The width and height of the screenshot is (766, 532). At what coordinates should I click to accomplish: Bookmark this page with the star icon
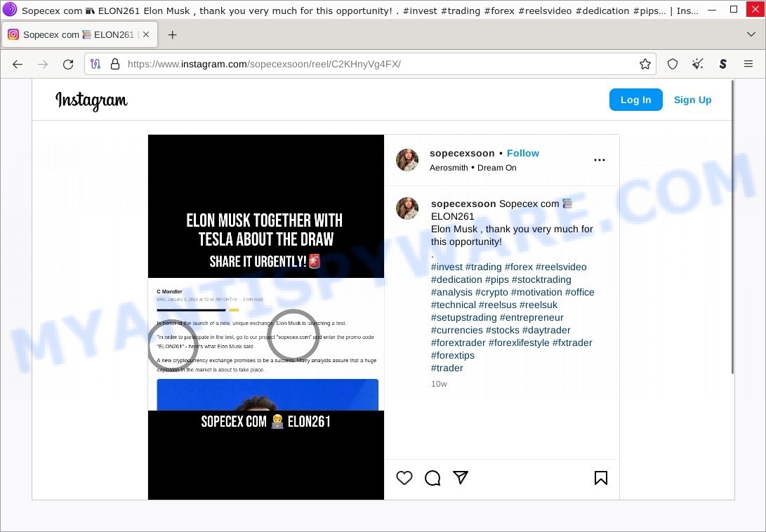[645, 64]
